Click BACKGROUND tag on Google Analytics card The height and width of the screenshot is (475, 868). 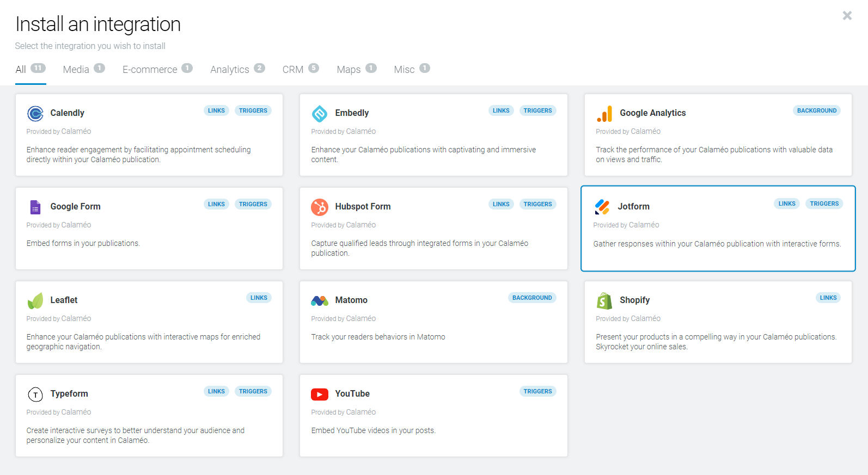[817, 110]
